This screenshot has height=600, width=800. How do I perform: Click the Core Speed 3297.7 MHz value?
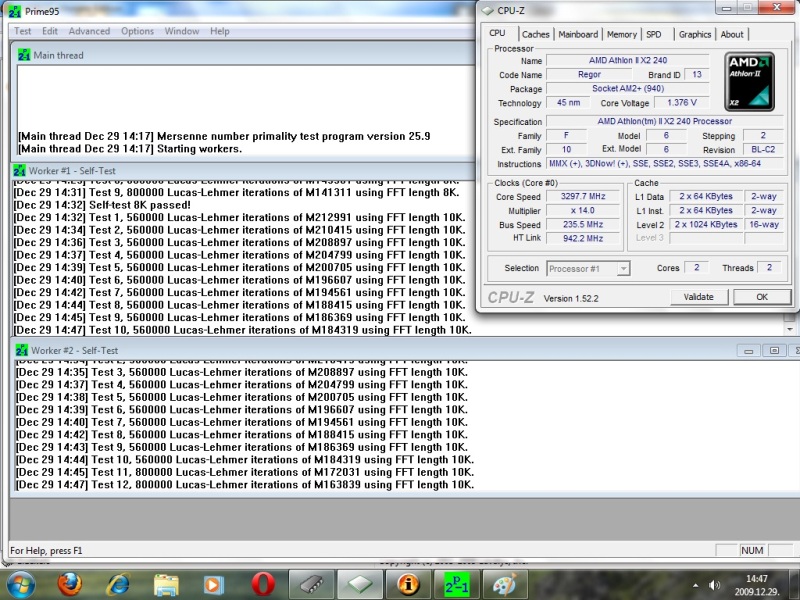click(x=583, y=196)
